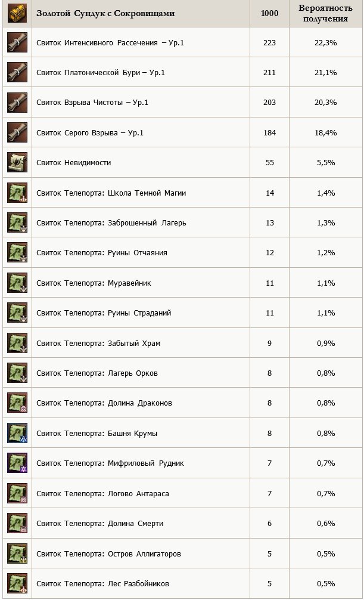Click the Свиток Взрыва Чистоты item name
This screenshot has height=600, width=364.
(x=92, y=103)
